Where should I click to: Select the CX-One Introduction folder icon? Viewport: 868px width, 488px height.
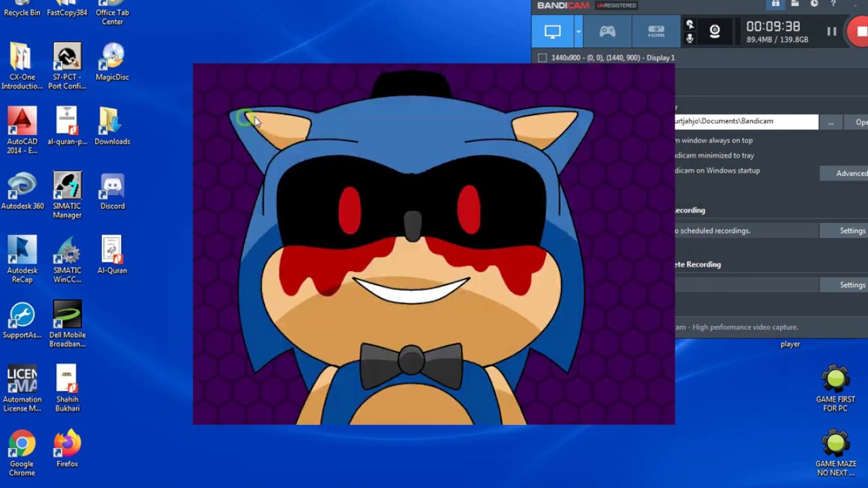[22, 66]
